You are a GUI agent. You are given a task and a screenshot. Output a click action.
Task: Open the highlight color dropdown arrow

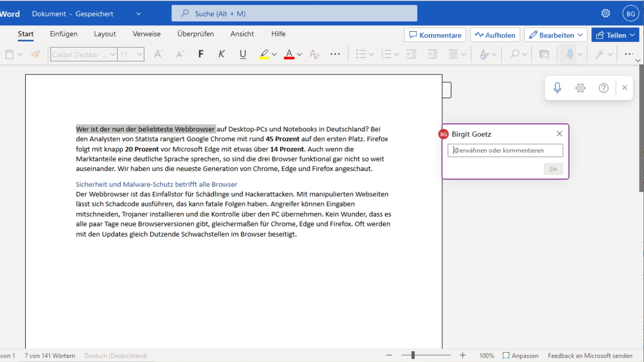[x=274, y=54]
